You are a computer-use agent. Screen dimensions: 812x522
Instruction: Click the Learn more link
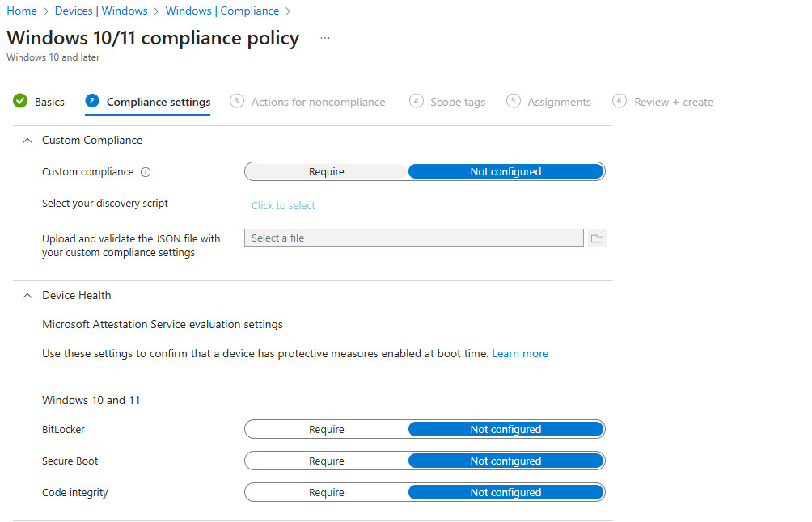(x=520, y=354)
